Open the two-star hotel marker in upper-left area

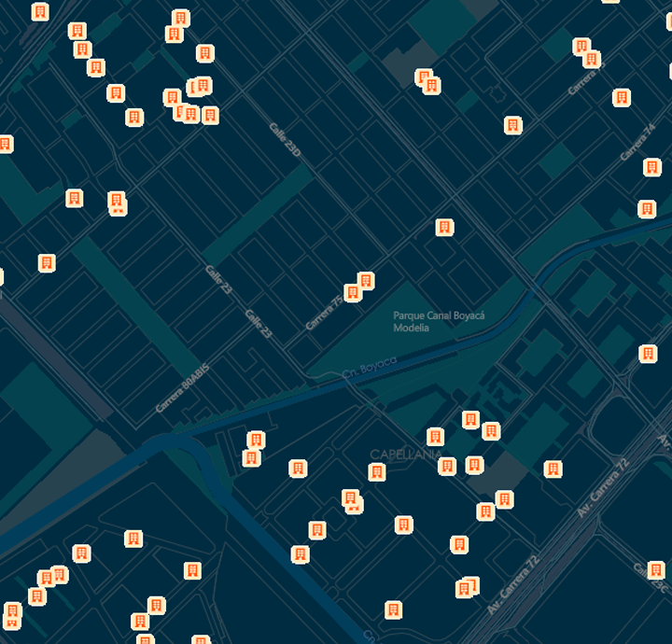coord(117,200)
